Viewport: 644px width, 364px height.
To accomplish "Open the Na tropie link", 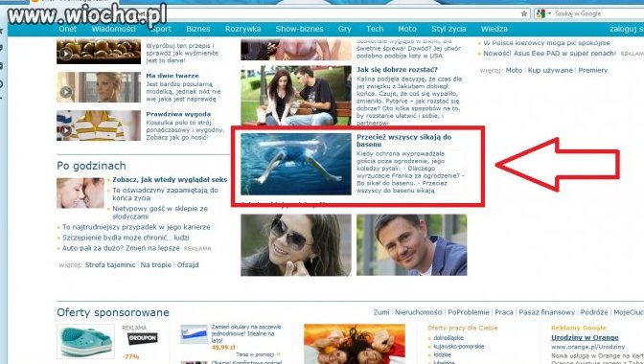I will (155, 265).
